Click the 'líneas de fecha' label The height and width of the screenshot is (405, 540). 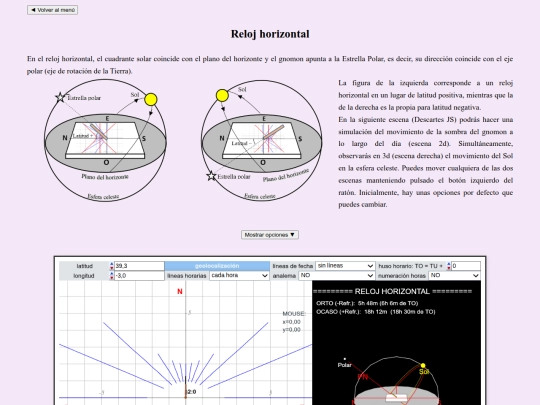[292, 266]
